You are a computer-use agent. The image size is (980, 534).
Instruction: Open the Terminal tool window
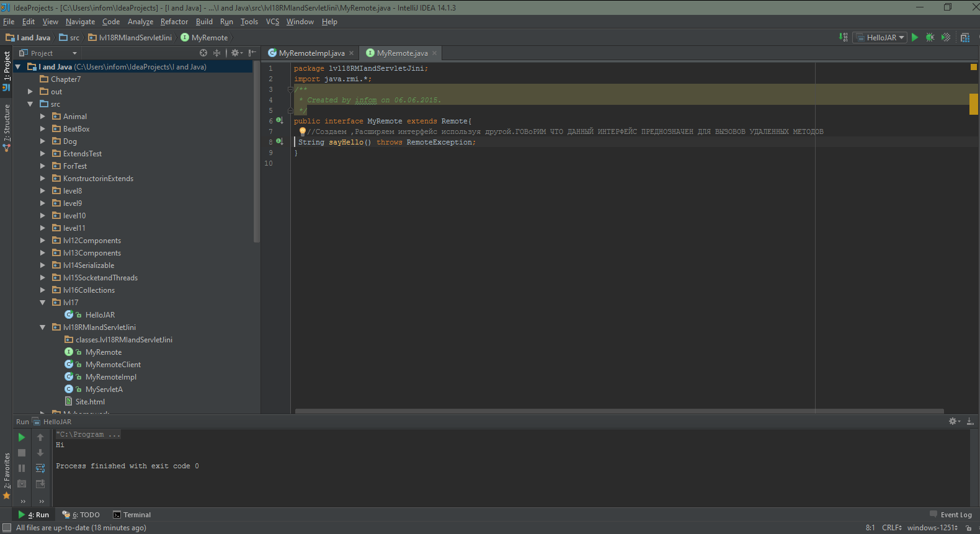point(132,515)
